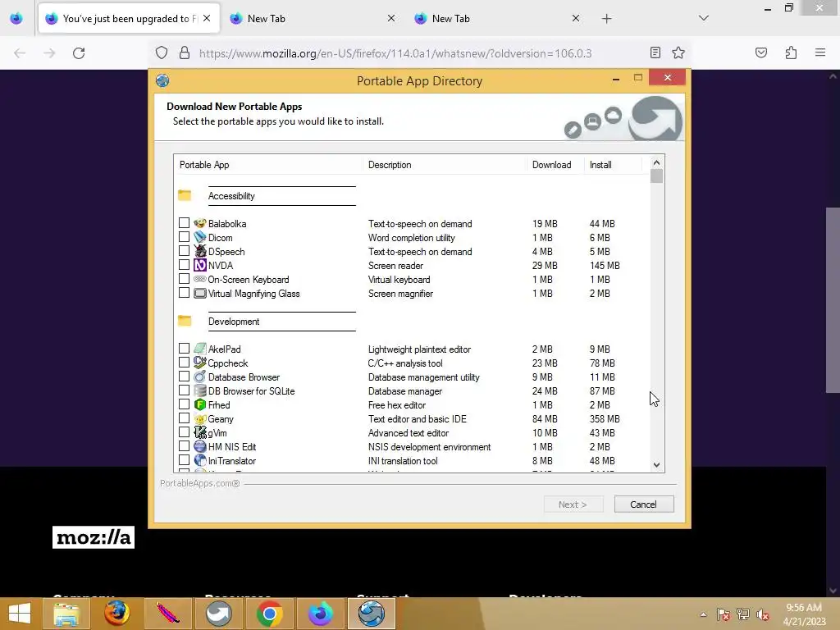Switch to the second New Tab
840x630 pixels.
click(313, 18)
